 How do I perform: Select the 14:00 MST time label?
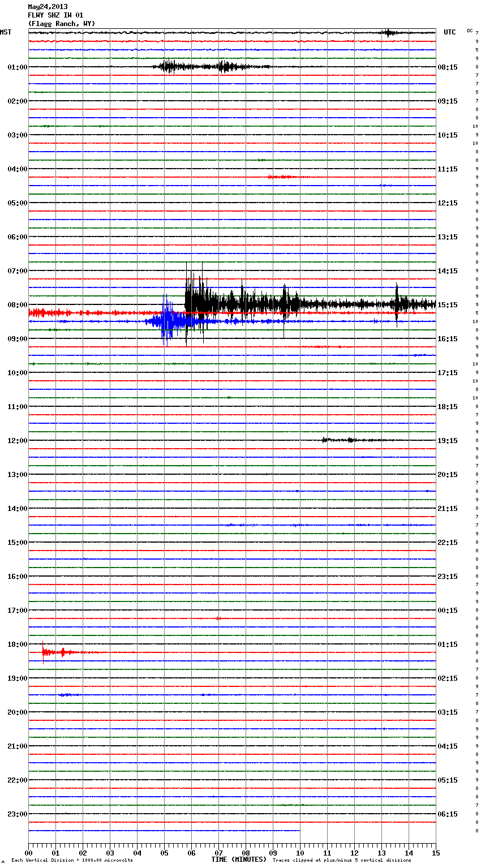pos(18,509)
